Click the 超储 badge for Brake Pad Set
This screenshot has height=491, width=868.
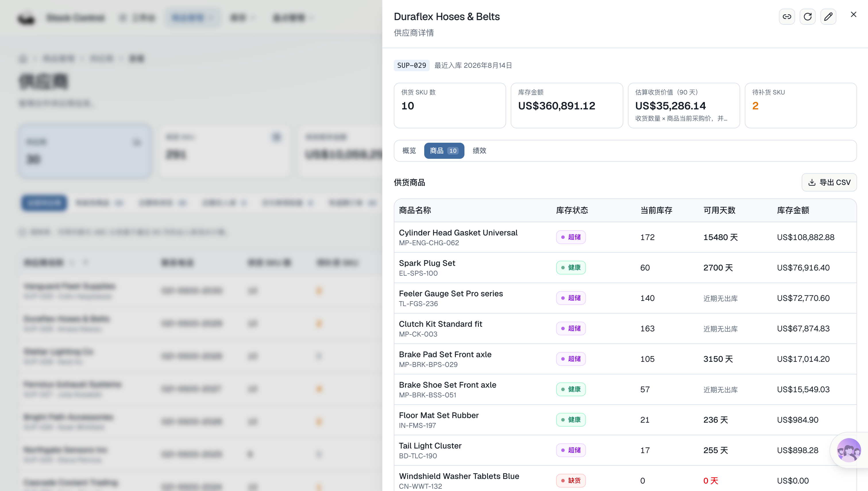571,359
